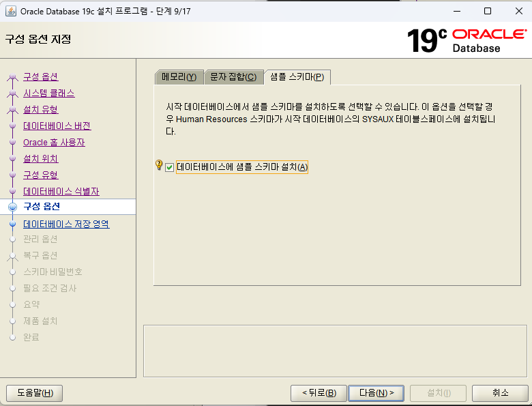Click the empty message area at bottom

pyautogui.click(x=335, y=351)
